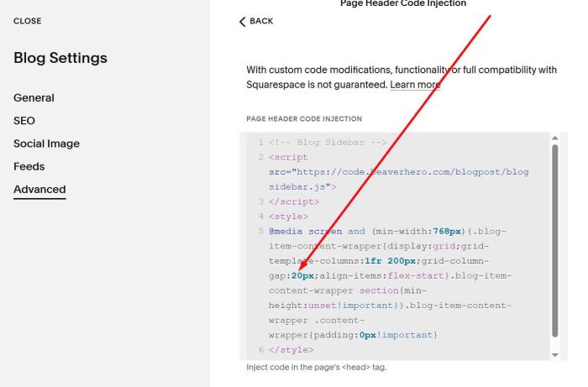Click the @media screen rule text
The width and height of the screenshot is (588, 387).
(x=305, y=231)
